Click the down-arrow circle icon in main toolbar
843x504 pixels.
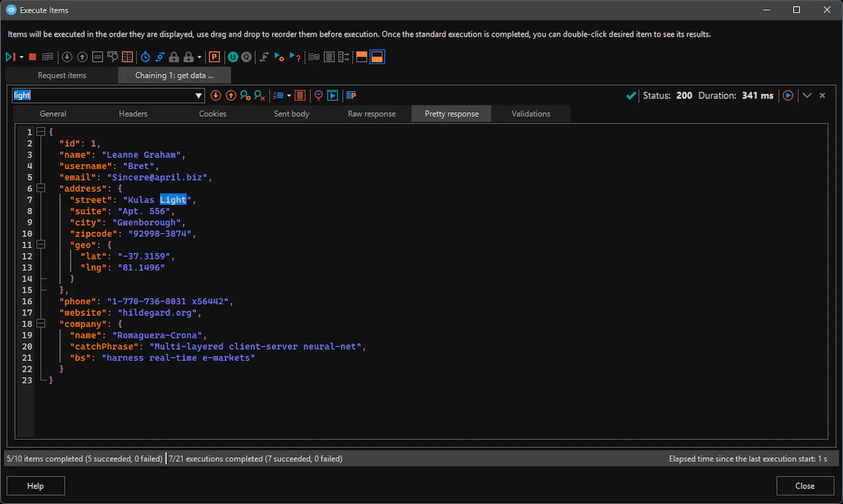[67, 57]
